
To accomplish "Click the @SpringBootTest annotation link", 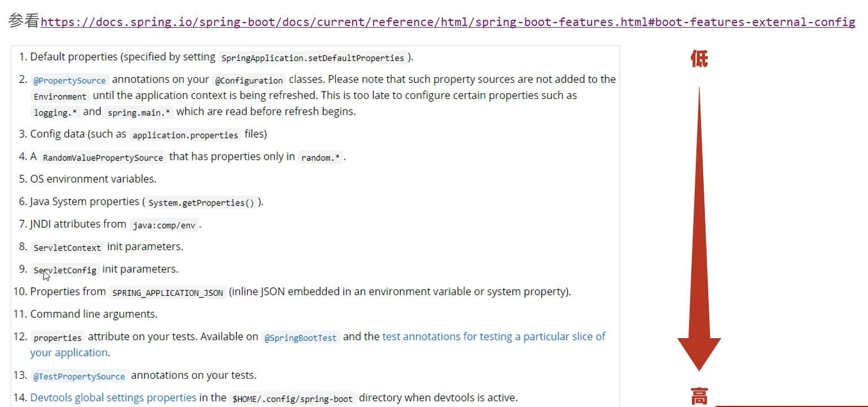I will coord(301,338).
